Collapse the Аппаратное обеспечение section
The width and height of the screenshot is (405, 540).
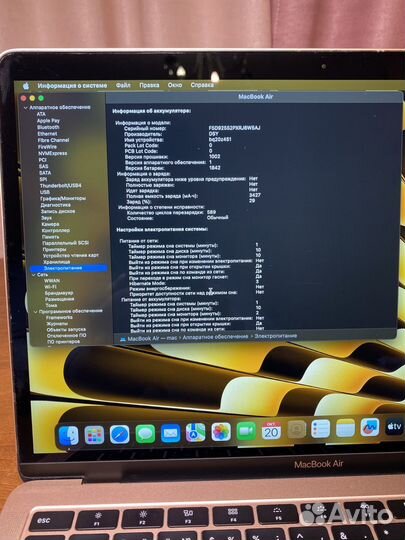(x=25, y=108)
